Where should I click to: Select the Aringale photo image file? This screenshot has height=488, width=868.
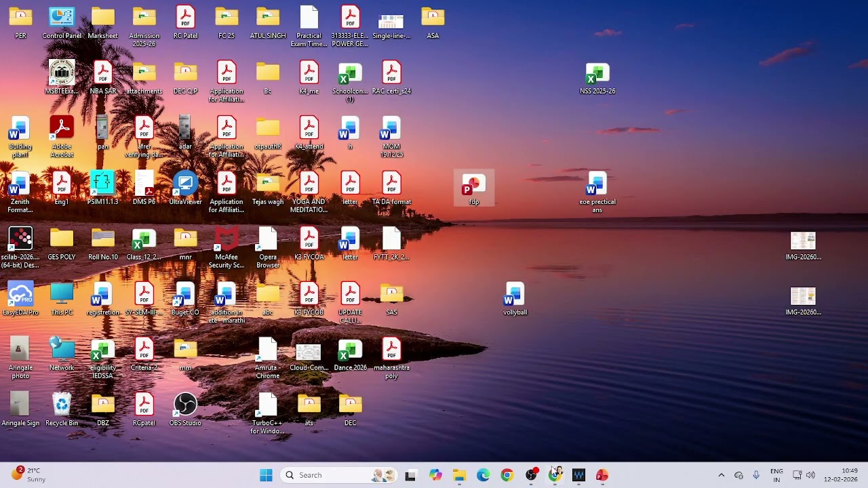point(20,359)
